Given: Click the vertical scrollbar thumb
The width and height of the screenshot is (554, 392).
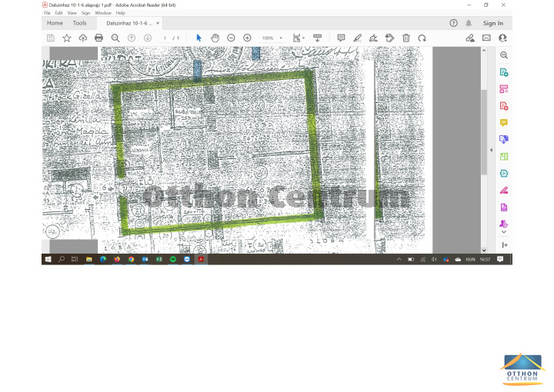Looking at the screenshot, I should 484,132.
